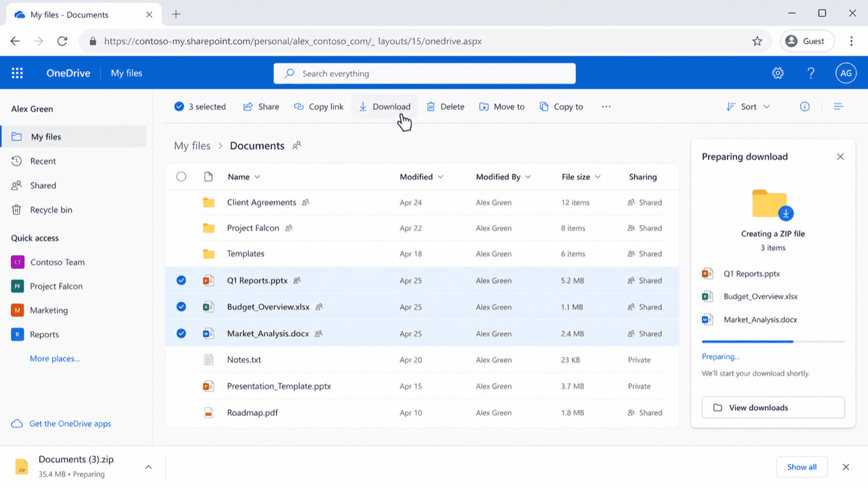Screen dimensions: 868x488
Task: Click the Client Agreements folder icon
Action: click(x=209, y=202)
